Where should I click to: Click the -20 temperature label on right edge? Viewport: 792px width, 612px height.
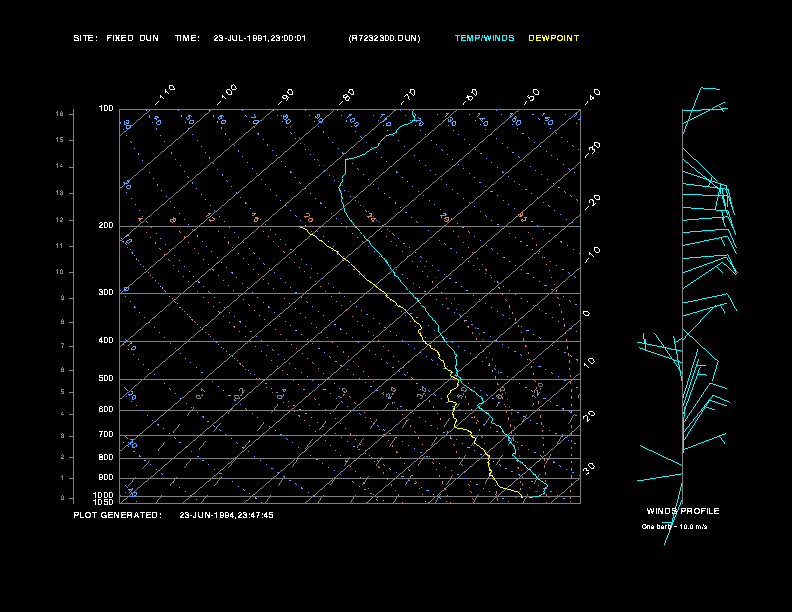(592, 202)
